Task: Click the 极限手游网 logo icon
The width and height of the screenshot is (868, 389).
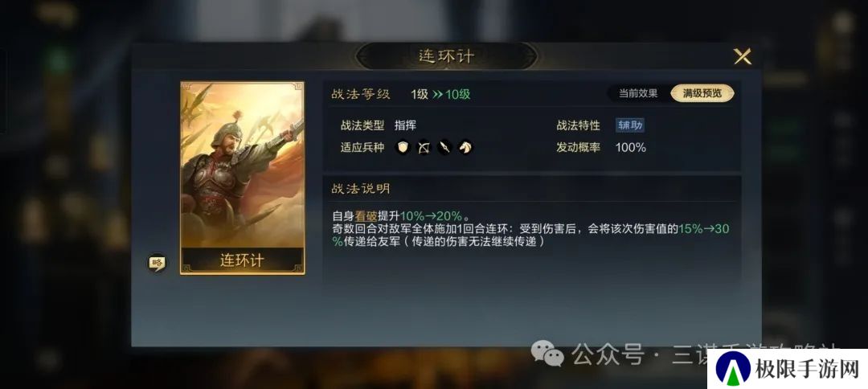Action: pos(734,369)
